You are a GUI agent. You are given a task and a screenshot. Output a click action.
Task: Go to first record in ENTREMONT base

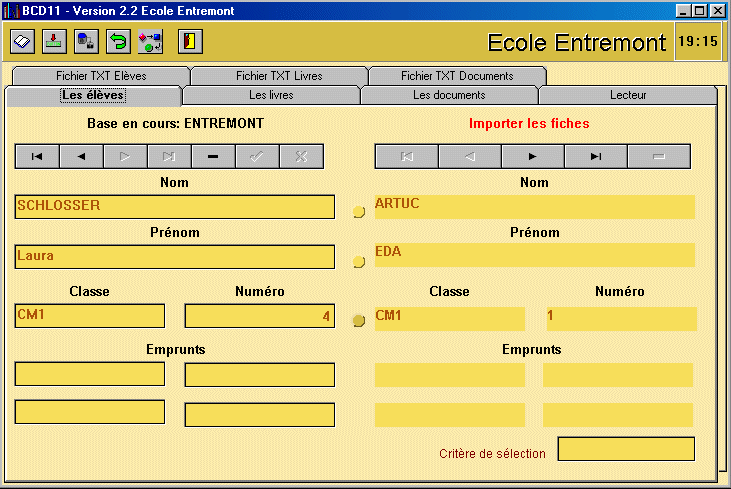click(37, 156)
